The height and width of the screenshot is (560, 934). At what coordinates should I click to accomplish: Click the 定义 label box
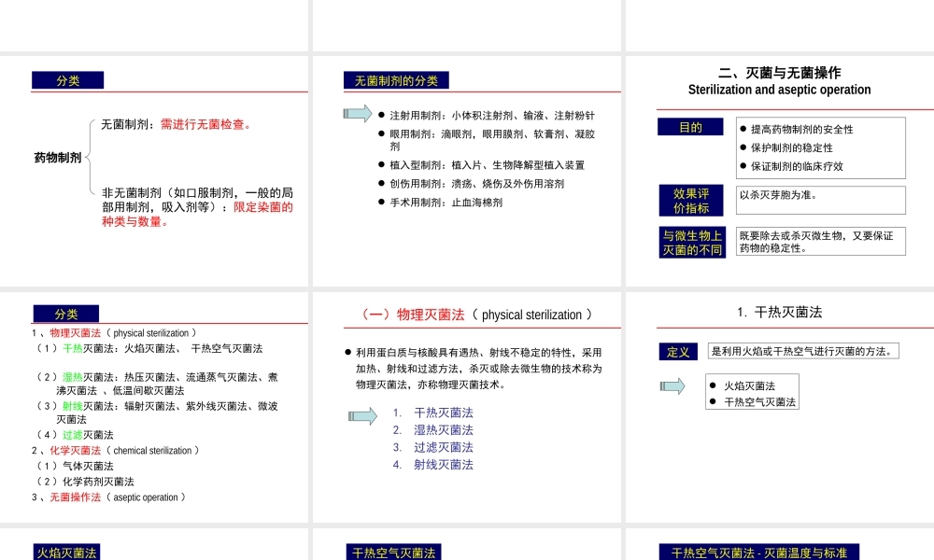pyautogui.click(x=678, y=352)
